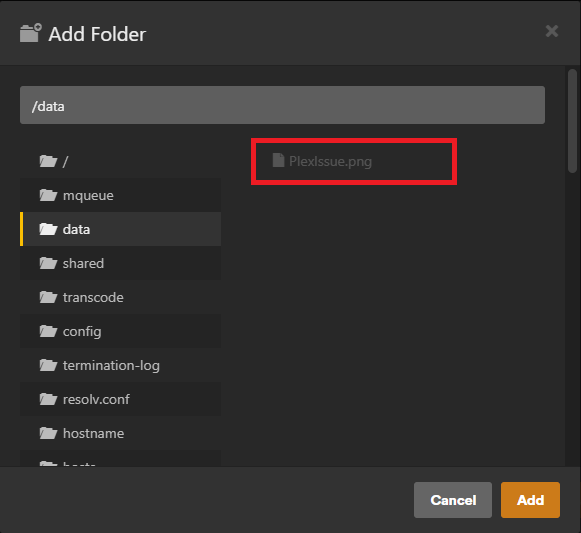Click the PlexIssue.png file name
The width and height of the screenshot is (581, 533).
point(330,161)
